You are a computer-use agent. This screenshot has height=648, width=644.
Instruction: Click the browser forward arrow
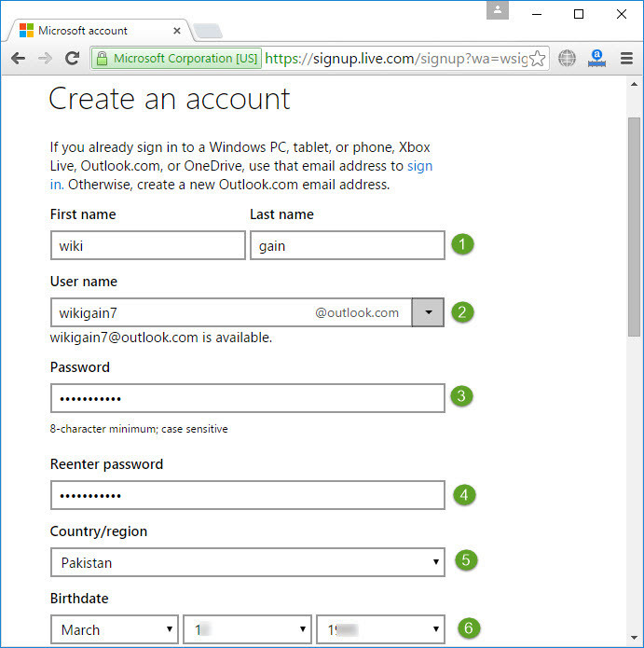(45, 58)
